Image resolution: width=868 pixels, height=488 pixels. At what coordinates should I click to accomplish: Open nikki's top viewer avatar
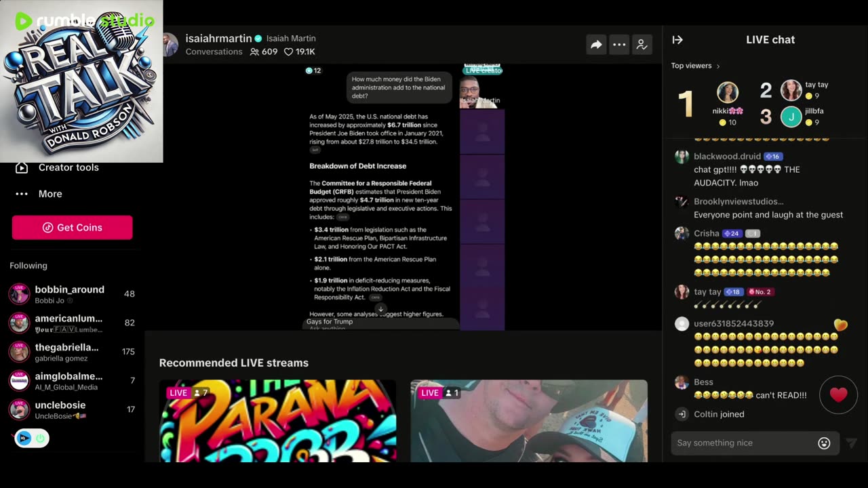728,93
